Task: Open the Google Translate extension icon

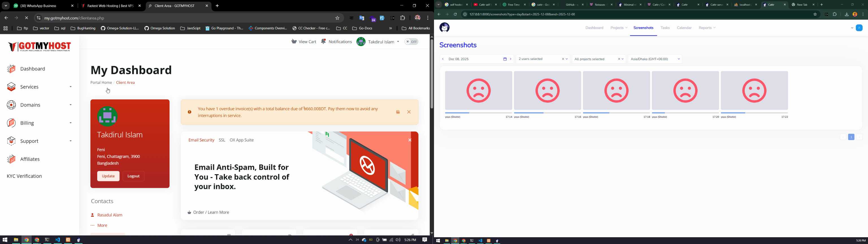Action: coord(362,18)
